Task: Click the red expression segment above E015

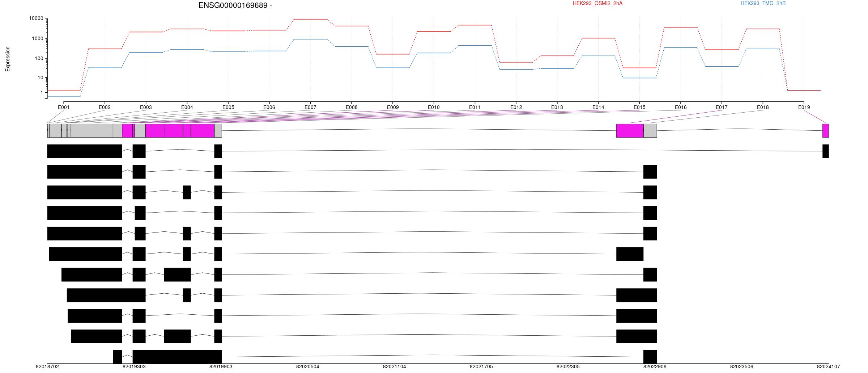Action: pos(639,68)
